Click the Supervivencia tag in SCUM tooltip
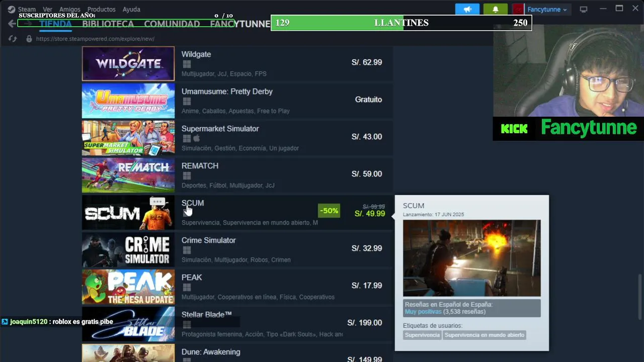 pyautogui.click(x=422, y=335)
